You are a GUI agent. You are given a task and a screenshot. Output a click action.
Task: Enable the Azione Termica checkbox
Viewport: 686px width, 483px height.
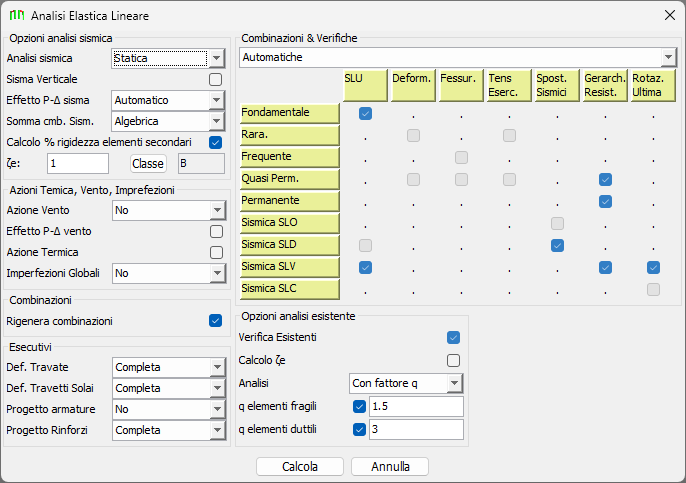coord(216,252)
